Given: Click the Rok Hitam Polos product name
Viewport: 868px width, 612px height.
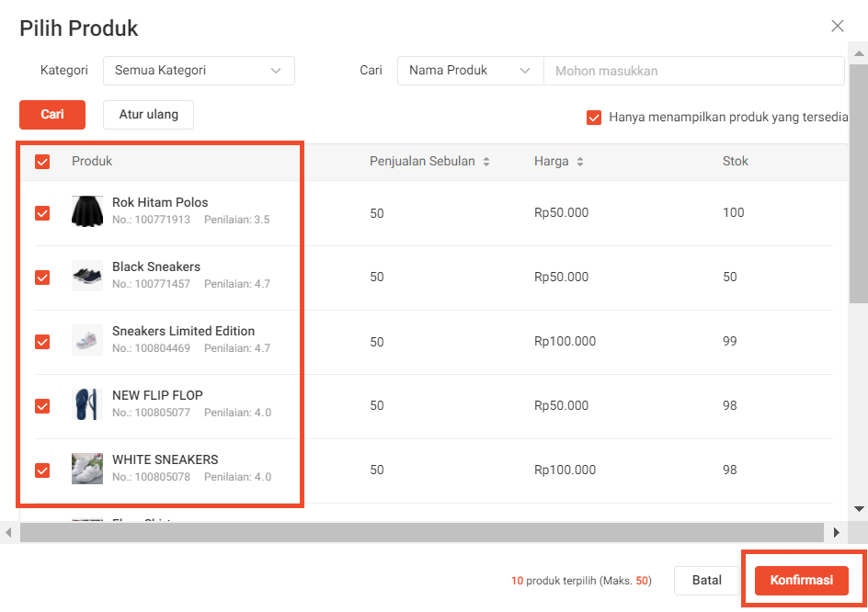Looking at the screenshot, I should [160, 202].
